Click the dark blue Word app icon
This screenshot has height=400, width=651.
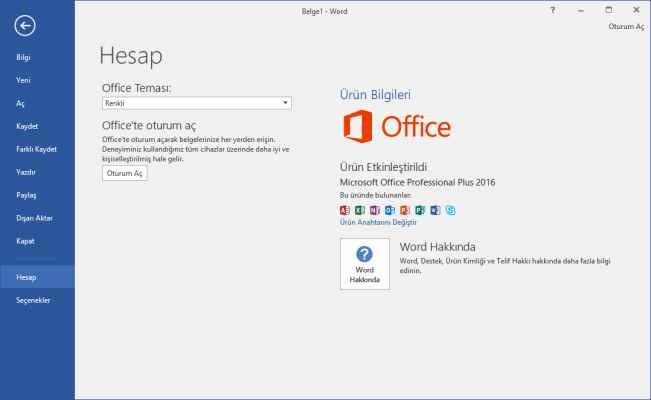coord(435,210)
